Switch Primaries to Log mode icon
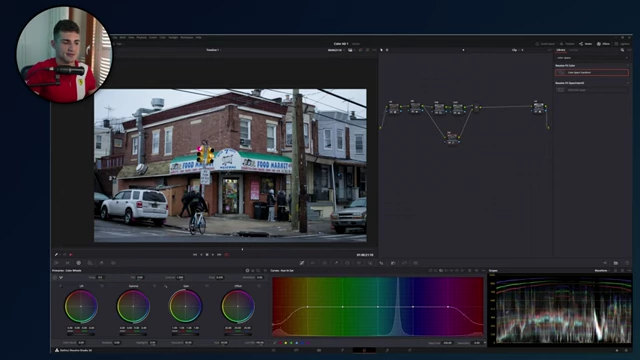640x360 pixels. 258,271
